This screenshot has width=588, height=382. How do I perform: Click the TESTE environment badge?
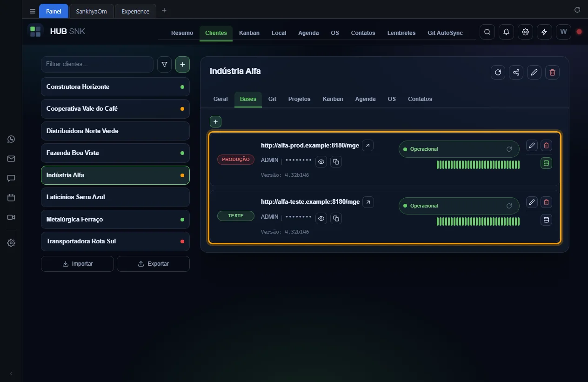(x=236, y=216)
